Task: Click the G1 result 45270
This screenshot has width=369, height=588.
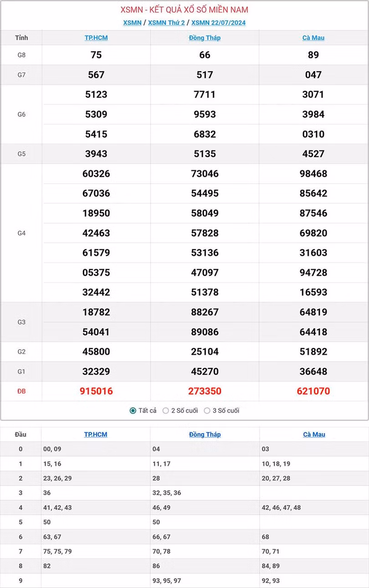Action: tap(205, 371)
